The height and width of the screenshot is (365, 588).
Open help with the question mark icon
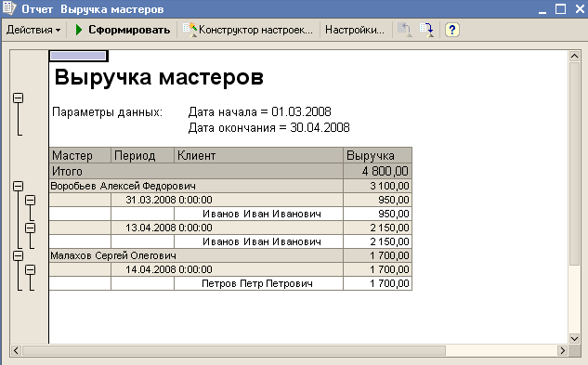point(451,30)
